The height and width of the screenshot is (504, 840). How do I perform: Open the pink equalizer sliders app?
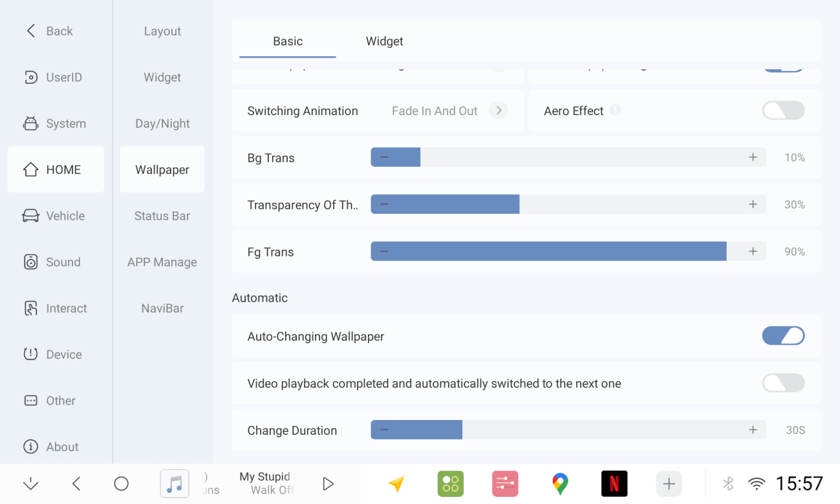tap(505, 483)
